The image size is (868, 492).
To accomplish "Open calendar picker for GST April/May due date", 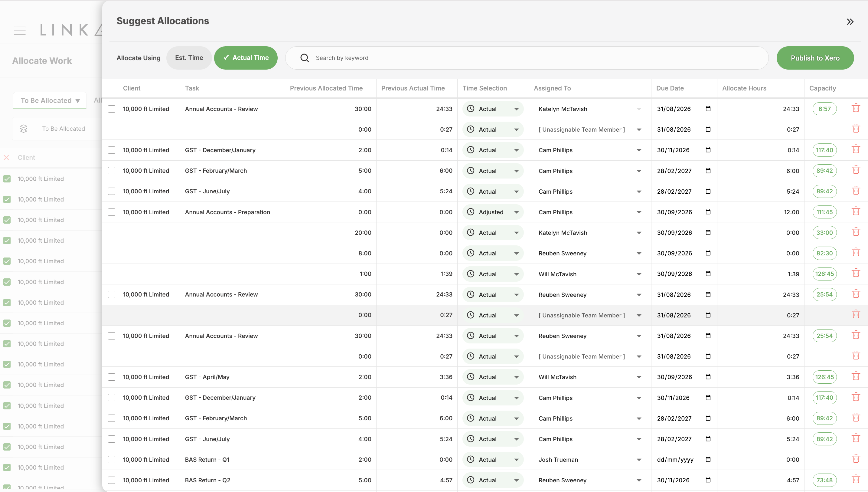I will [x=708, y=377].
